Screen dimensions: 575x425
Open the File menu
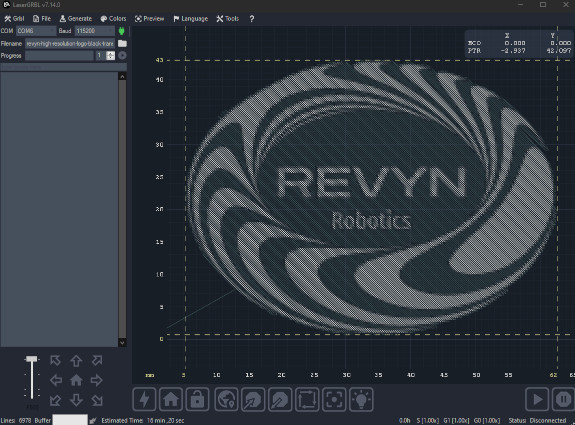[41, 19]
